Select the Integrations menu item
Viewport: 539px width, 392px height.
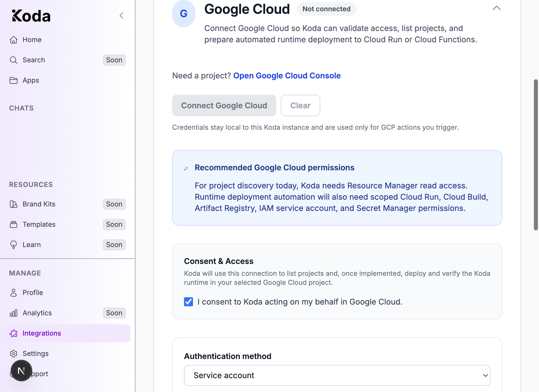67,333
